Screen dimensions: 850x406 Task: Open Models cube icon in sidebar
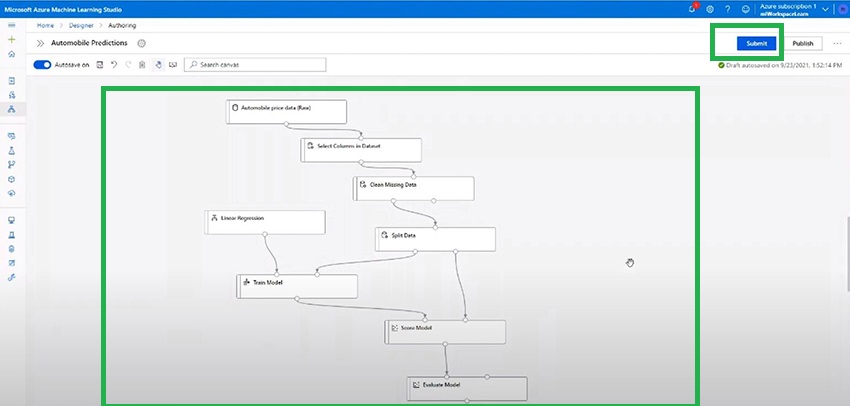click(x=11, y=179)
